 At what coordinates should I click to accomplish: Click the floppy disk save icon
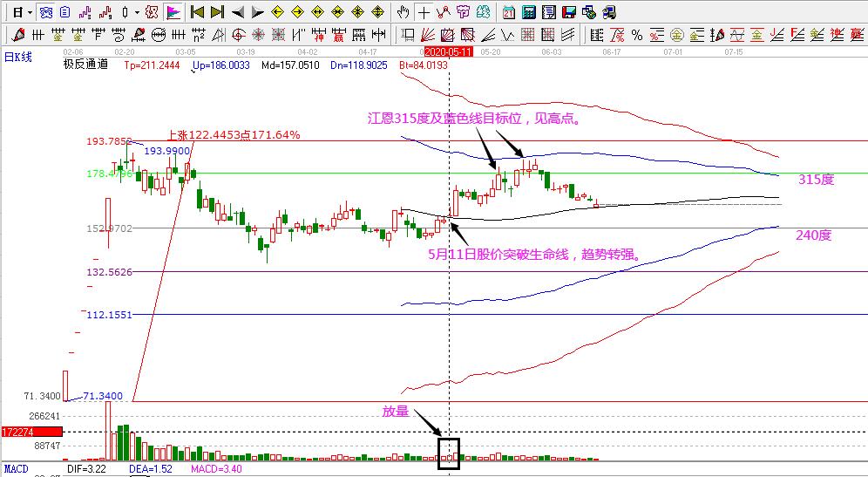click(x=568, y=12)
